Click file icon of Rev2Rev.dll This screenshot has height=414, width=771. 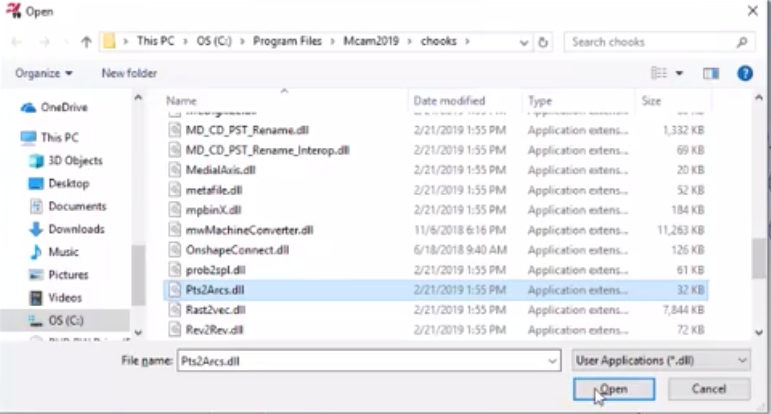(175, 329)
